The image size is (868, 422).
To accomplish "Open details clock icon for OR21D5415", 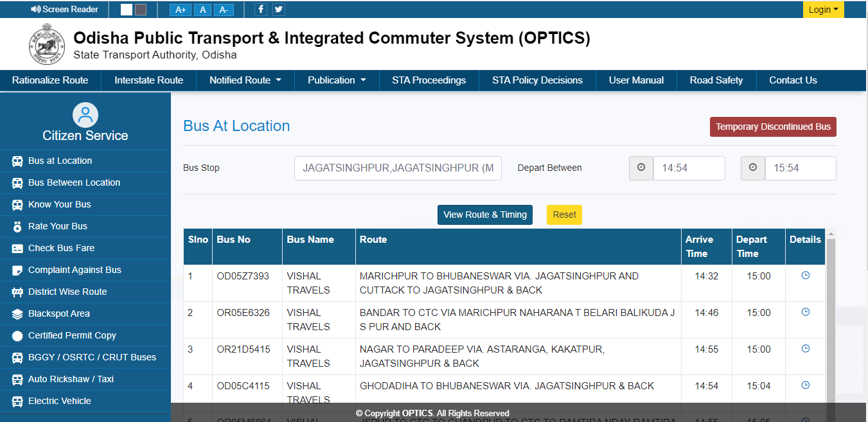I will pos(806,349).
